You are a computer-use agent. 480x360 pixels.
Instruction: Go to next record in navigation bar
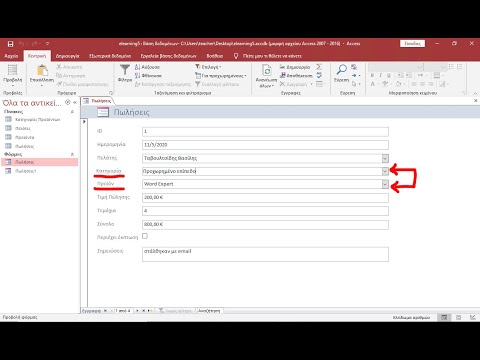137,311
